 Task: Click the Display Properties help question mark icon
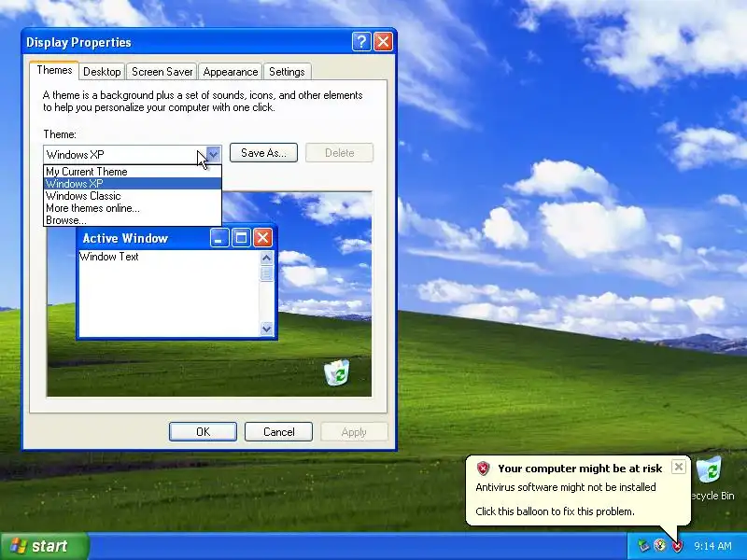[361, 42]
